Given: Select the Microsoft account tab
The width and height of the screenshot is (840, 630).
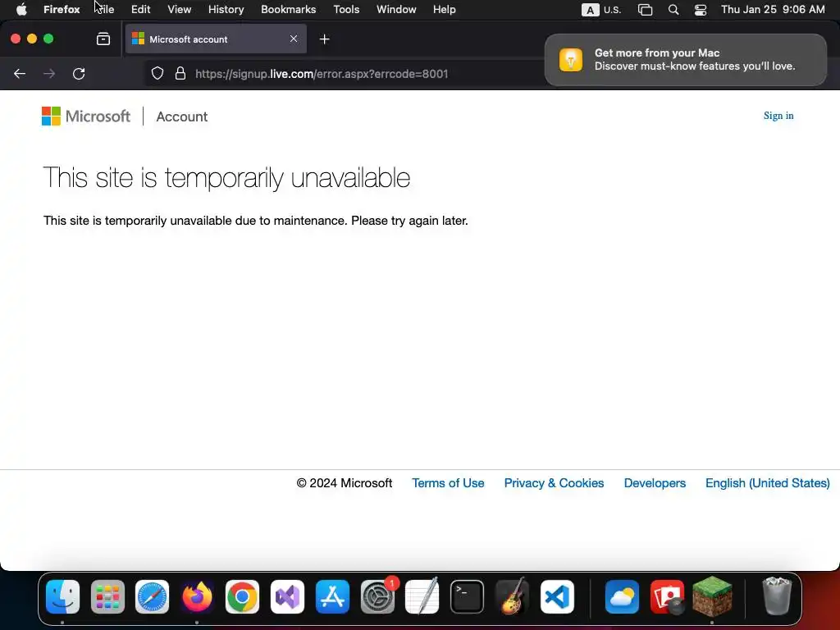Looking at the screenshot, I should click(216, 39).
